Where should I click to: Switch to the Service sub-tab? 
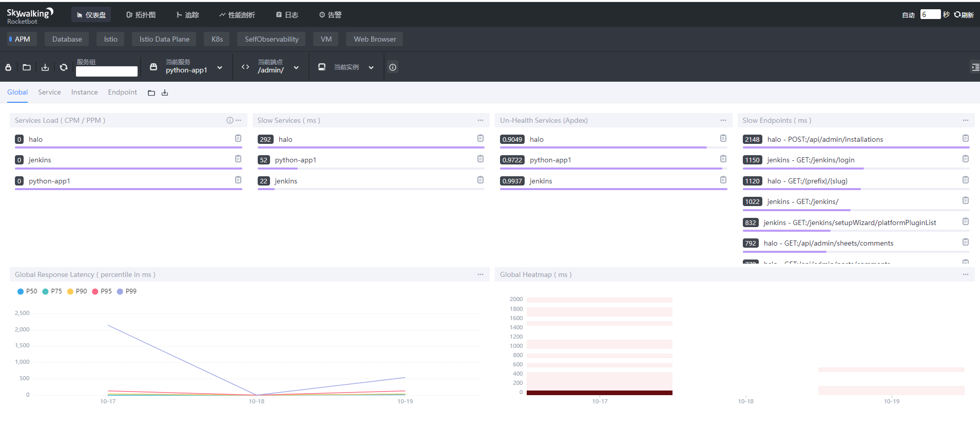pyautogui.click(x=49, y=92)
